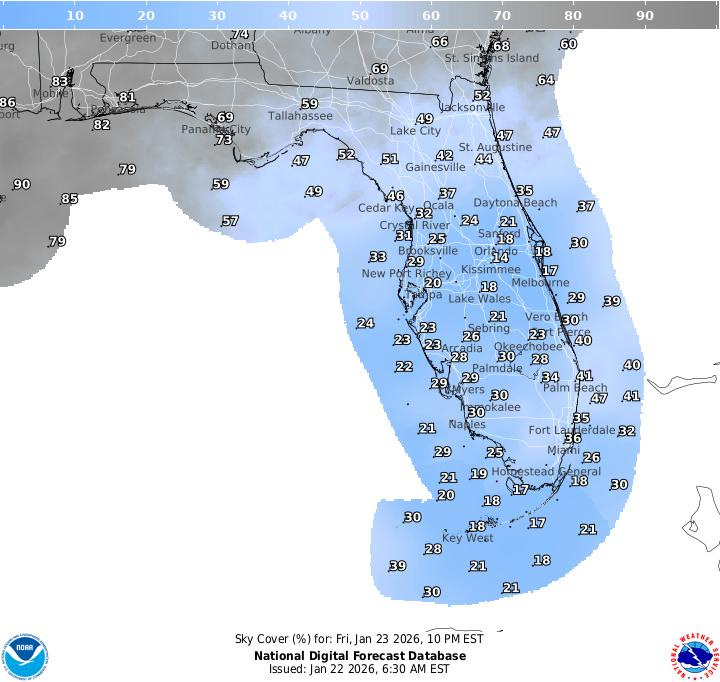Click the Sky Cover forecast date caption
The height and width of the screenshot is (682, 720).
pyautogui.click(x=360, y=640)
